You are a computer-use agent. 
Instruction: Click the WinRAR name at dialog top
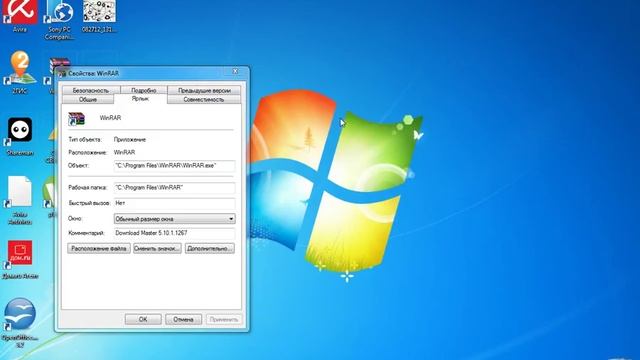pyautogui.click(x=110, y=118)
